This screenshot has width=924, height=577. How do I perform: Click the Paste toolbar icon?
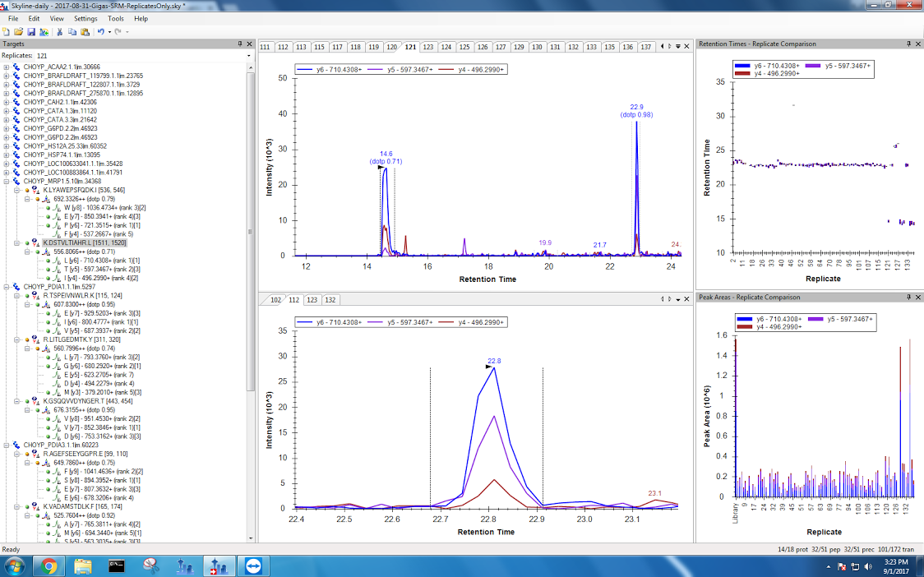pos(85,31)
